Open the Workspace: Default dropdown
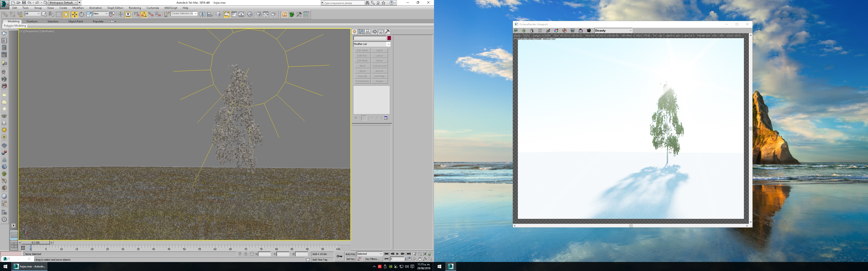Screen dimensions: 868x271 63,3
